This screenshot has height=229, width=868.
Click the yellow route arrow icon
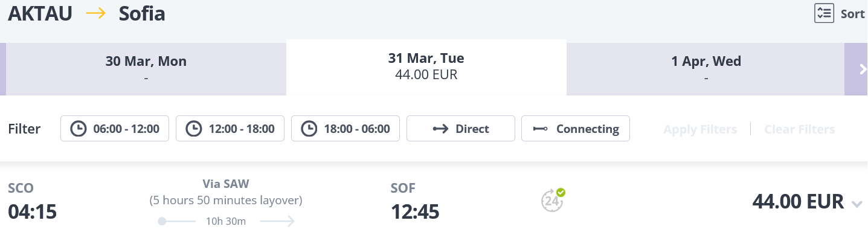[96, 13]
